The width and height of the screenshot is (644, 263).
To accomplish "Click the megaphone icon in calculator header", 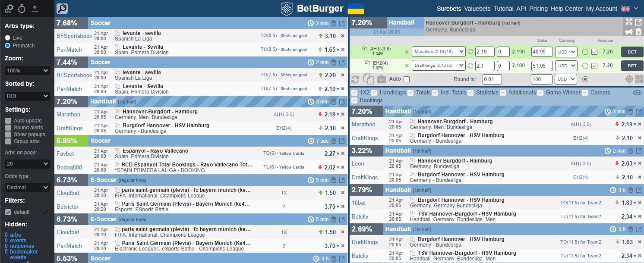I will click(629, 31).
